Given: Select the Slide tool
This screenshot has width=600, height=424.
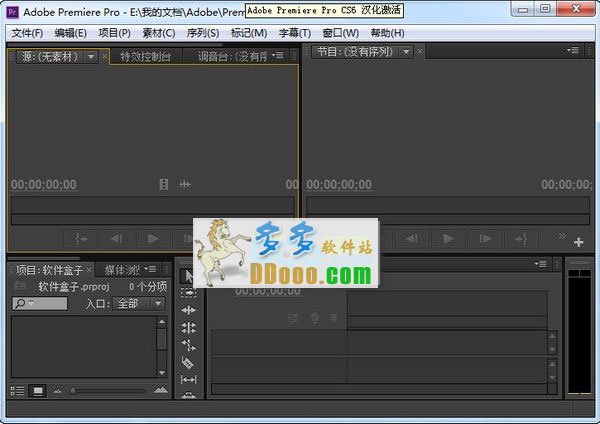Looking at the screenshot, I should coord(188,395).
